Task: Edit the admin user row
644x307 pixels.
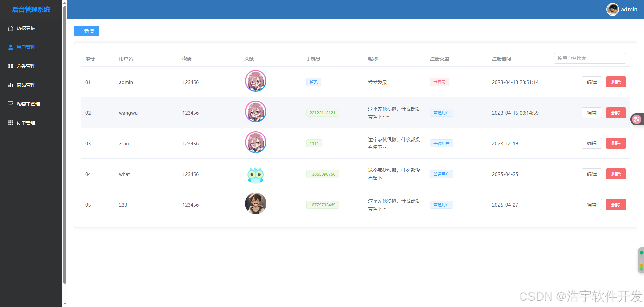Action: coord(592,82)
